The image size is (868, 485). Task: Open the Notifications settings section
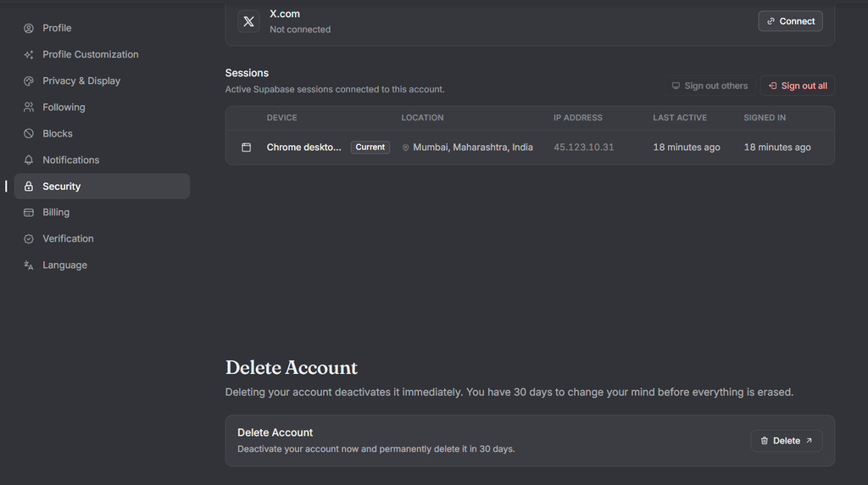102,160
